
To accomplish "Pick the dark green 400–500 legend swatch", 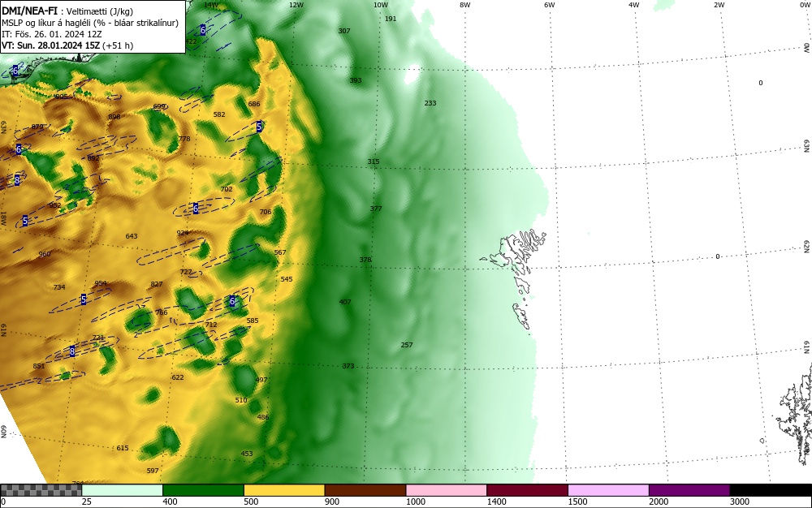I will [x=203, y=490].
